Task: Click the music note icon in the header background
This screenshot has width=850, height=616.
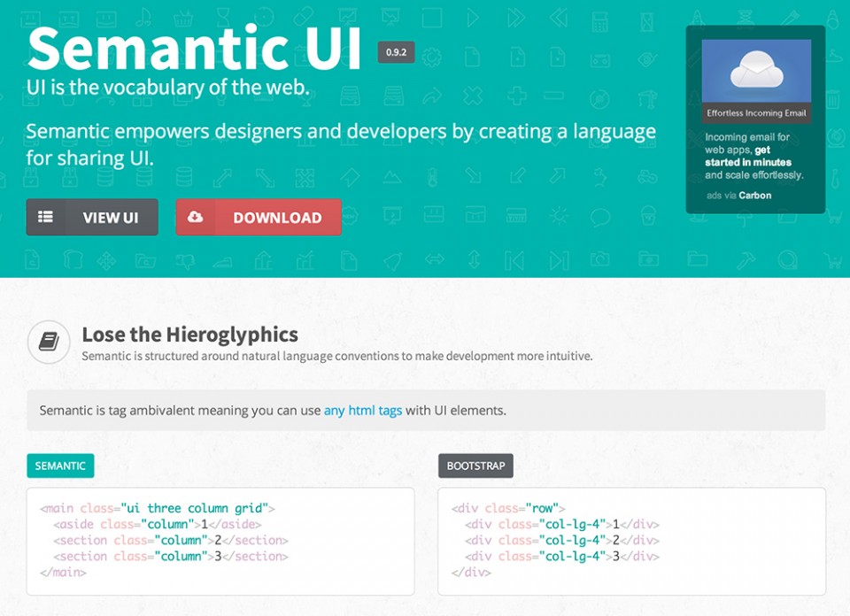Action: 143,16
